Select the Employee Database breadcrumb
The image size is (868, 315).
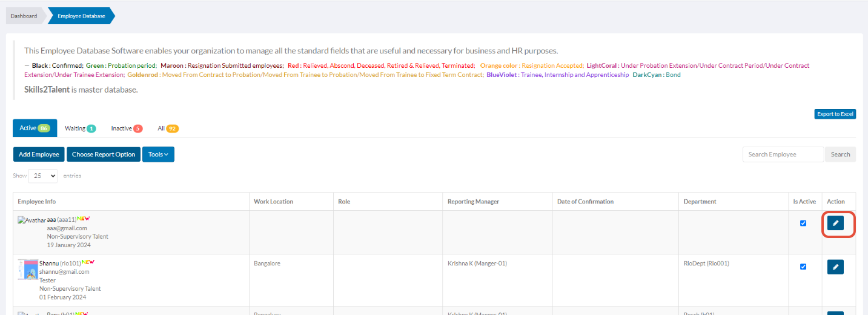[81, 16]
